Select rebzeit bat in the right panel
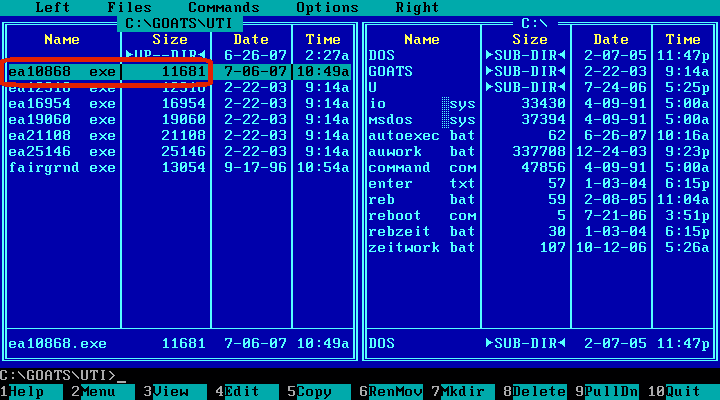This screenshot has width=720, height=400. (x=539, y=232)
